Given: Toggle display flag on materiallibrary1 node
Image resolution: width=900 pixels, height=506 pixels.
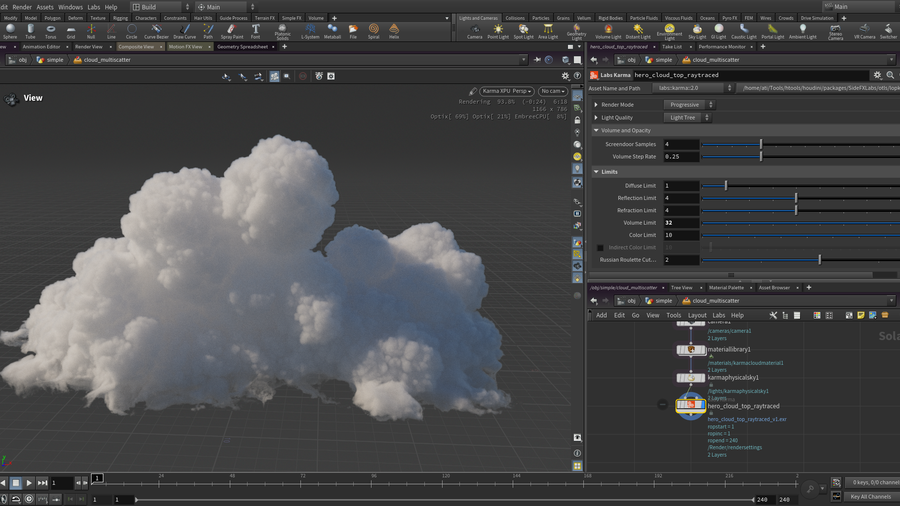Looking at the screenshot, I should pos(703,349).
